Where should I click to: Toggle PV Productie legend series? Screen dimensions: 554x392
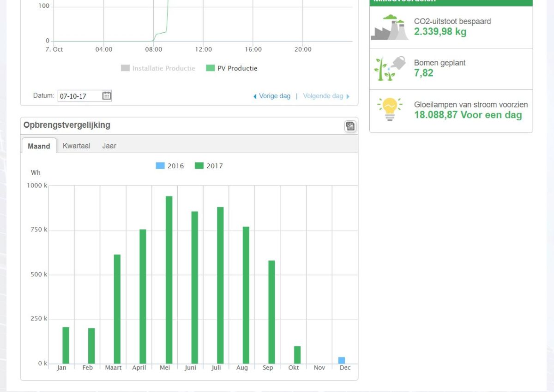[x=232, y=68]
